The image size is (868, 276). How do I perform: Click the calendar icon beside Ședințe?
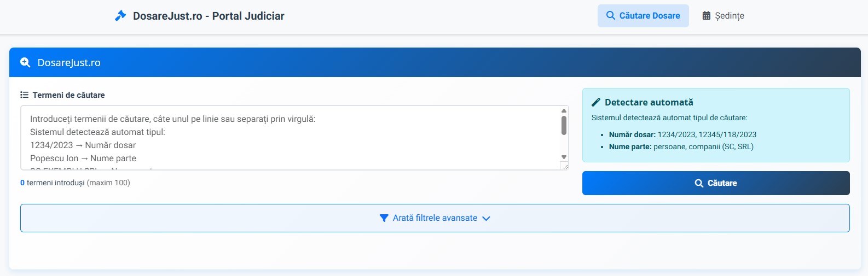pos(707,16)
